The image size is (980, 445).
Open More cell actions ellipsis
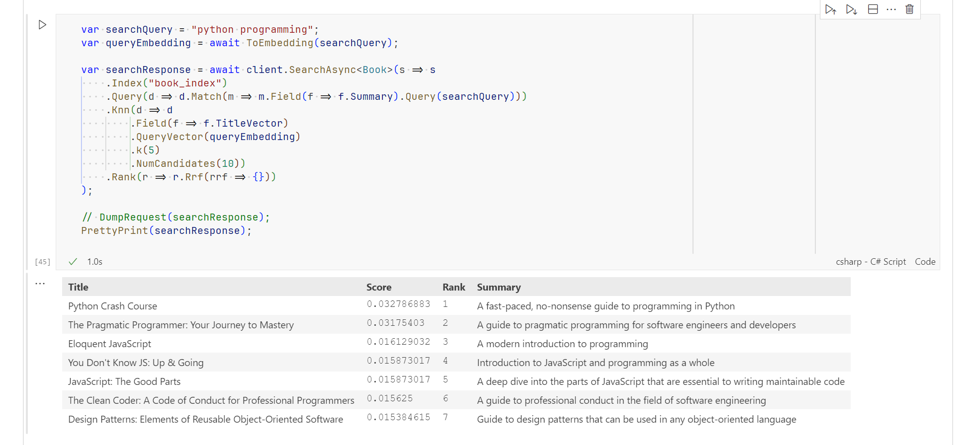click(x=891, y=9)
